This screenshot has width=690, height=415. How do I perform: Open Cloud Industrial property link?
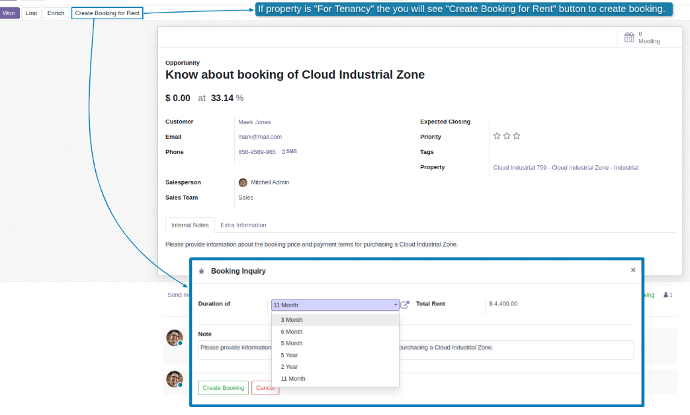click(x=565, y=167)
